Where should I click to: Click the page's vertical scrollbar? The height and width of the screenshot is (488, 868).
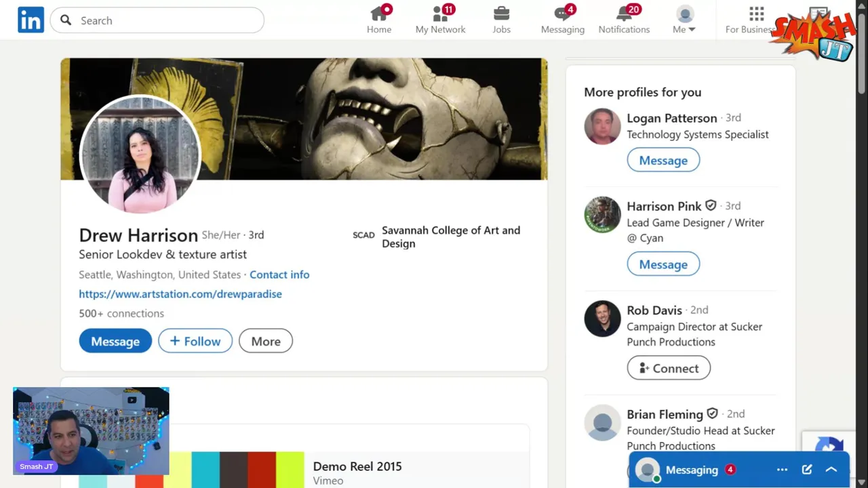862,54
